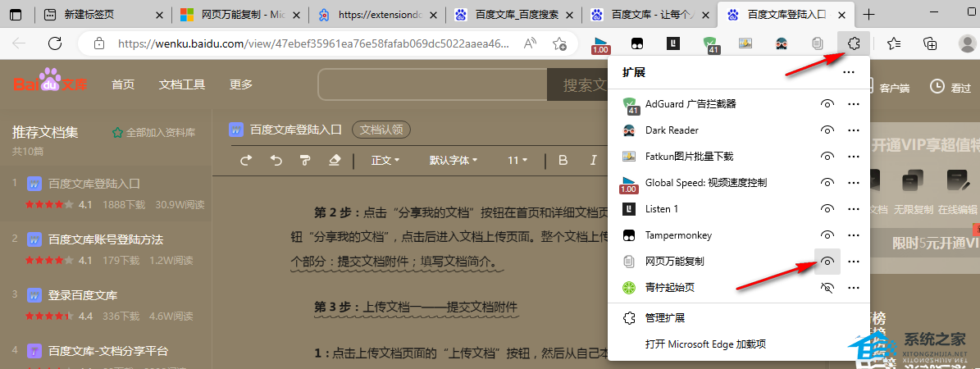Expand the 正文 paragraph style dropdown

pos(385,161)
